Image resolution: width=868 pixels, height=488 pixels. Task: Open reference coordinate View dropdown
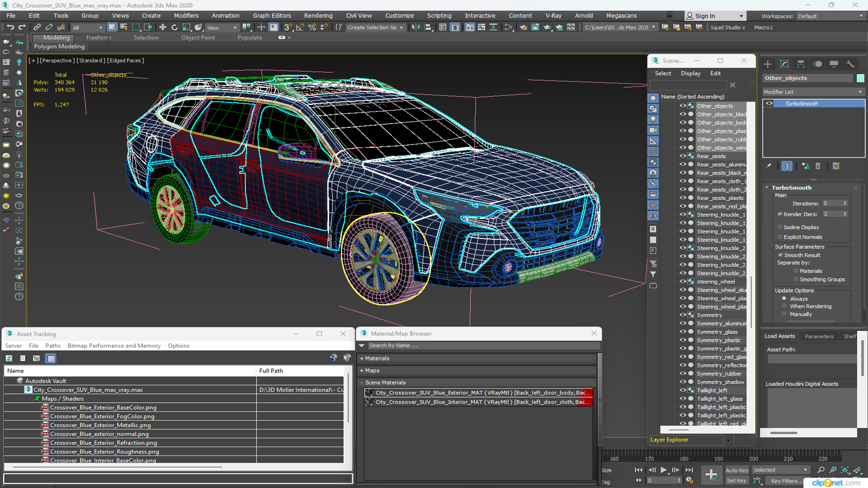click(222, 28)
